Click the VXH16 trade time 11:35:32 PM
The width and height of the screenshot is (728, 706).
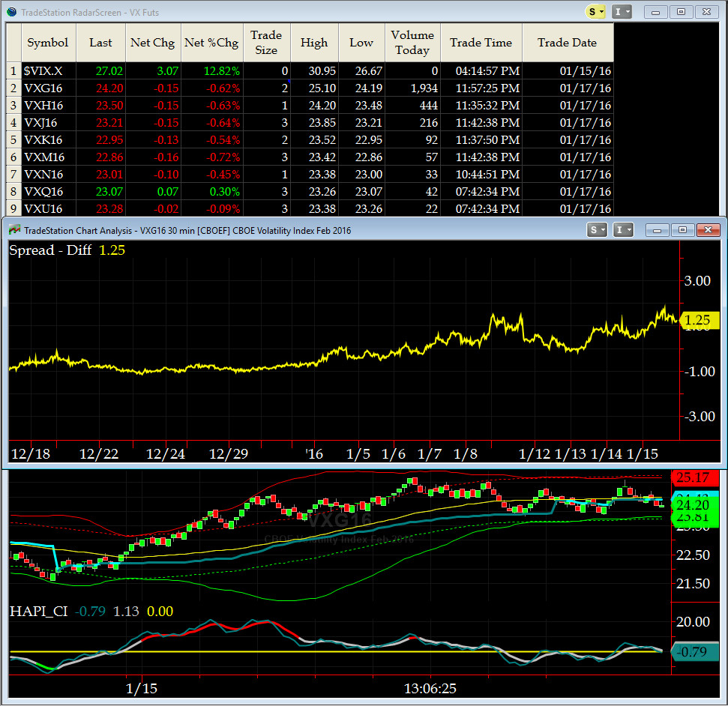click(481, 106)
